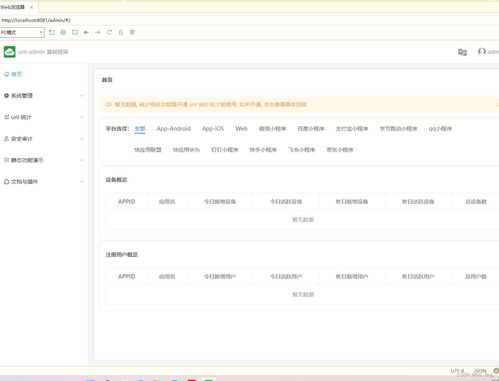Select the 京东小程序 platform tab
The height and width of the screenshot is (381, 499).
(340, 150)
